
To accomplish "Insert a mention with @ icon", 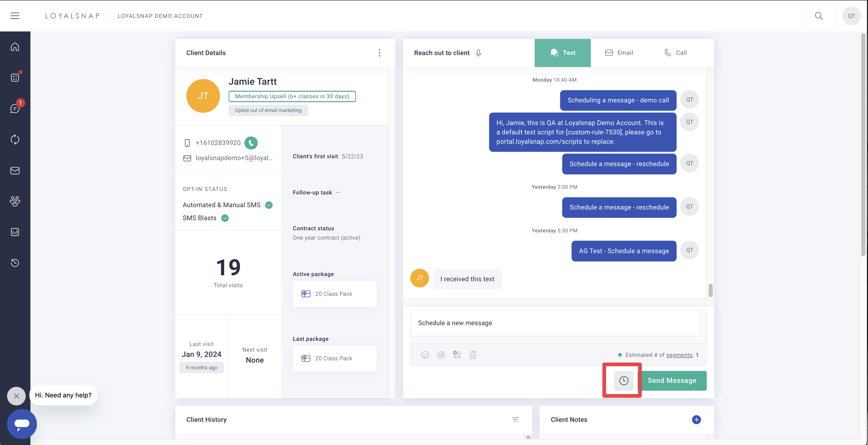I will pos(441,355).
